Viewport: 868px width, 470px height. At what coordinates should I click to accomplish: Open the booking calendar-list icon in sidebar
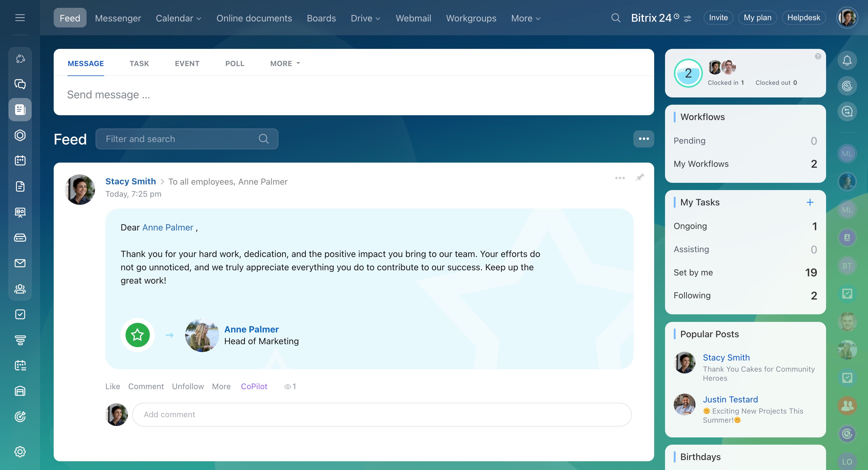coord(20,366)
